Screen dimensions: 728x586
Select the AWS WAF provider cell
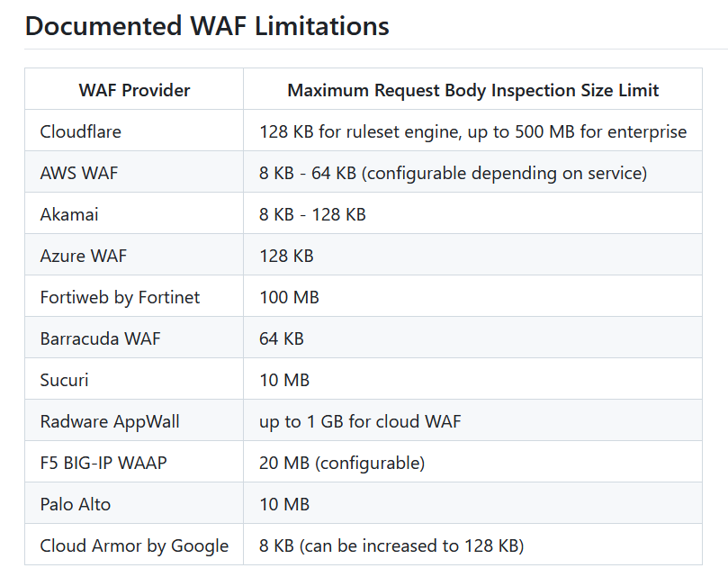pos(81,173)
